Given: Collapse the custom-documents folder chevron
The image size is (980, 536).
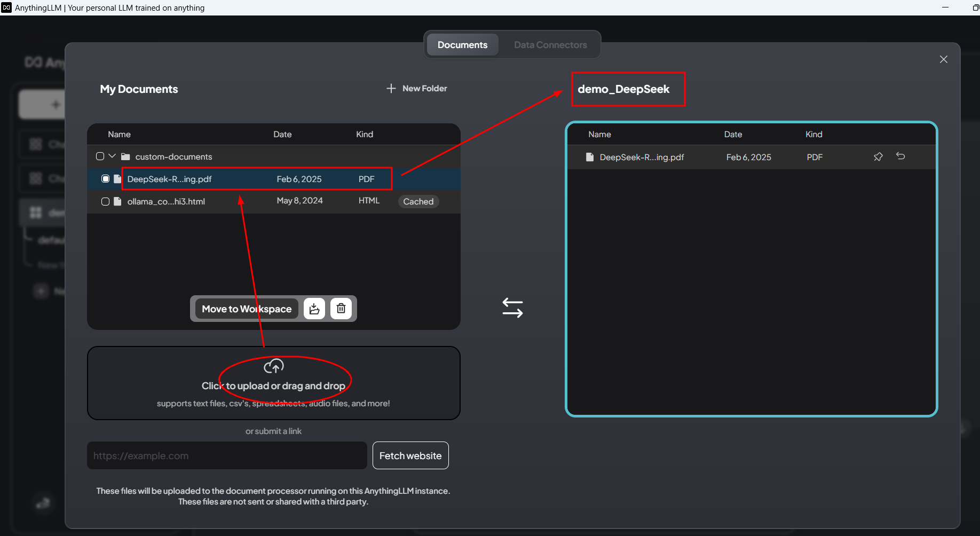Looking at the screenshot, I should [112, 156].
